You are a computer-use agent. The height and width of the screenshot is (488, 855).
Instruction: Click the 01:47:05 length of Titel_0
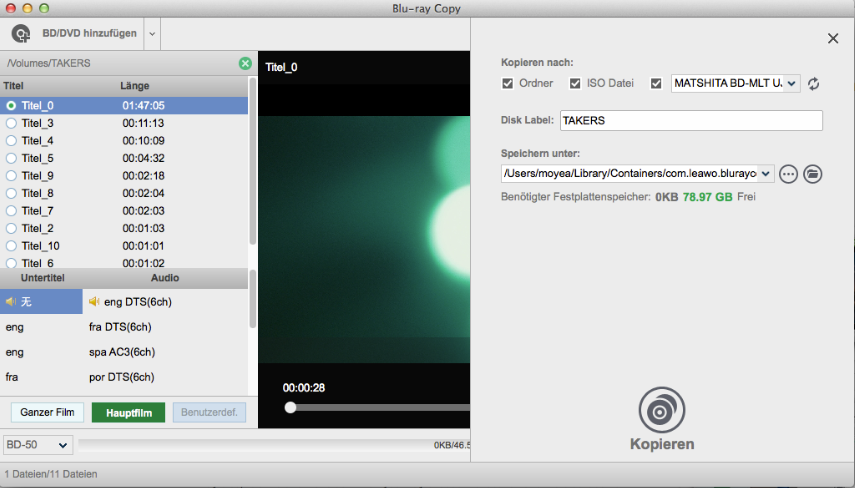point(143,105)
